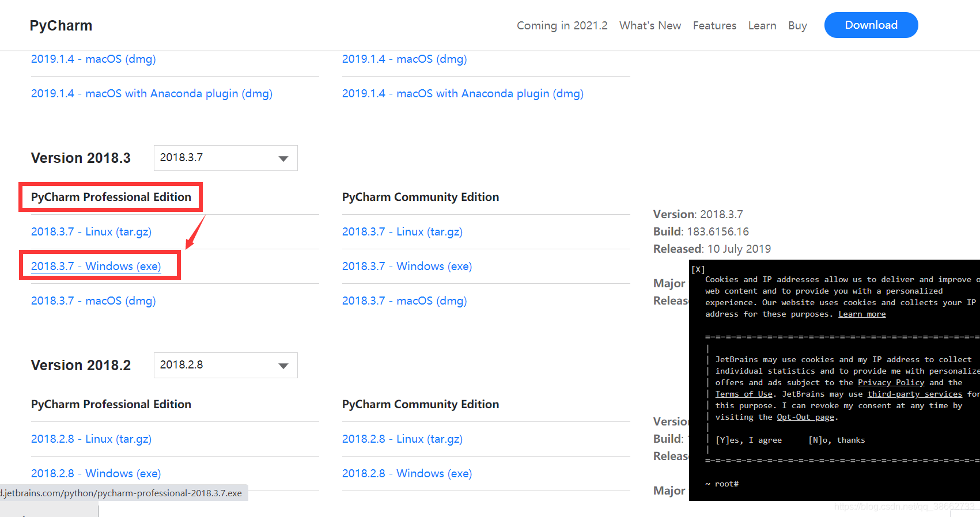Open the What's New menu item
The width and height of the screenshot is (980, 517).
(x=650, y=25)
